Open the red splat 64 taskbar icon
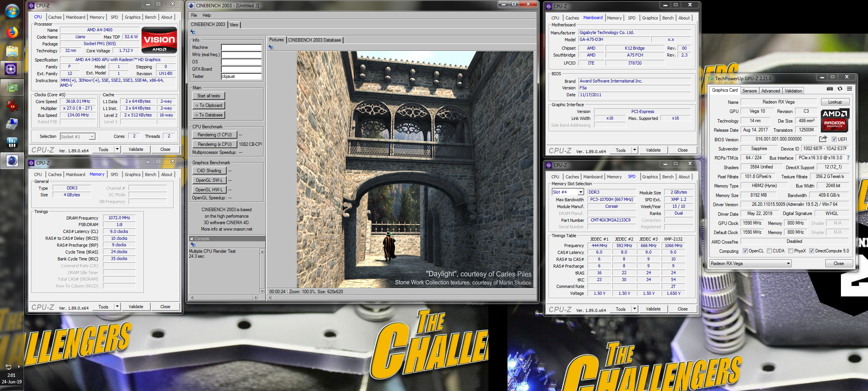Image resolution: width=868 pixels, height=391 pixels. (12, 106)
